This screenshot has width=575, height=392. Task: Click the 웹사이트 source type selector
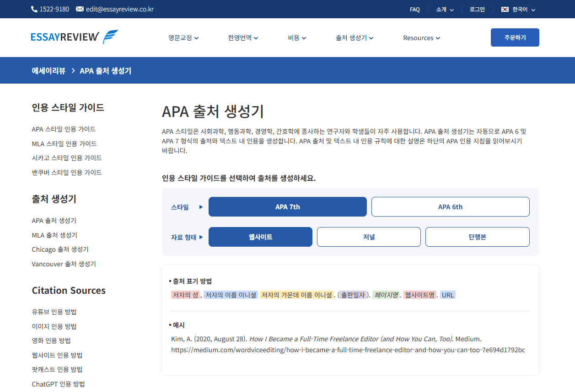click(x=260, y=237)
